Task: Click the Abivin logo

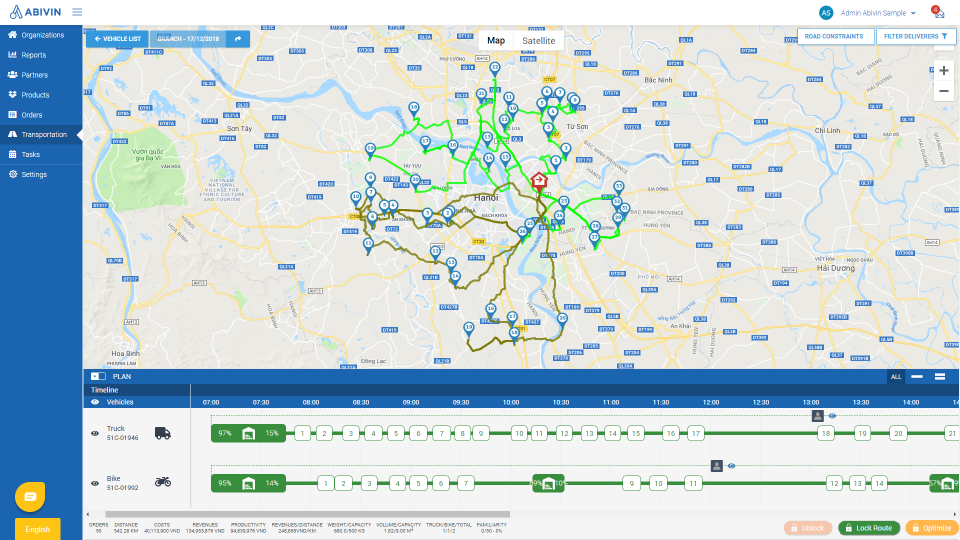Action: (x=36, y=12)
